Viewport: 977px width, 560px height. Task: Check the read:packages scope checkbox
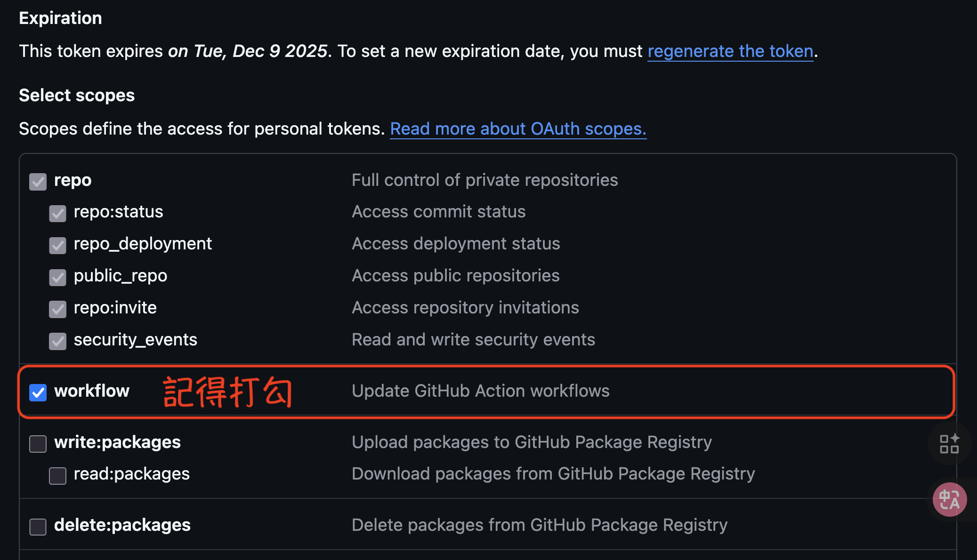[x=57, y=475]
